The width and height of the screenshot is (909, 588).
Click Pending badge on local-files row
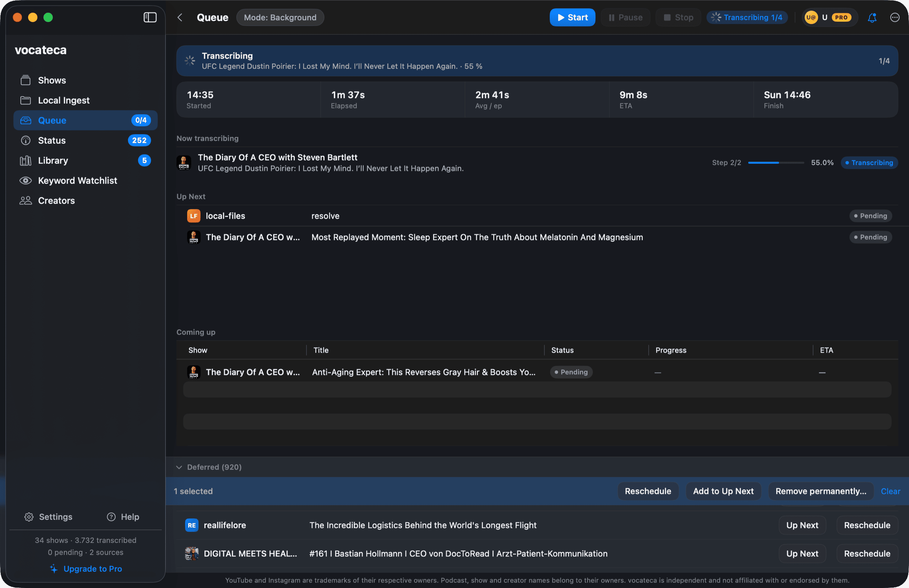[870, 216]
